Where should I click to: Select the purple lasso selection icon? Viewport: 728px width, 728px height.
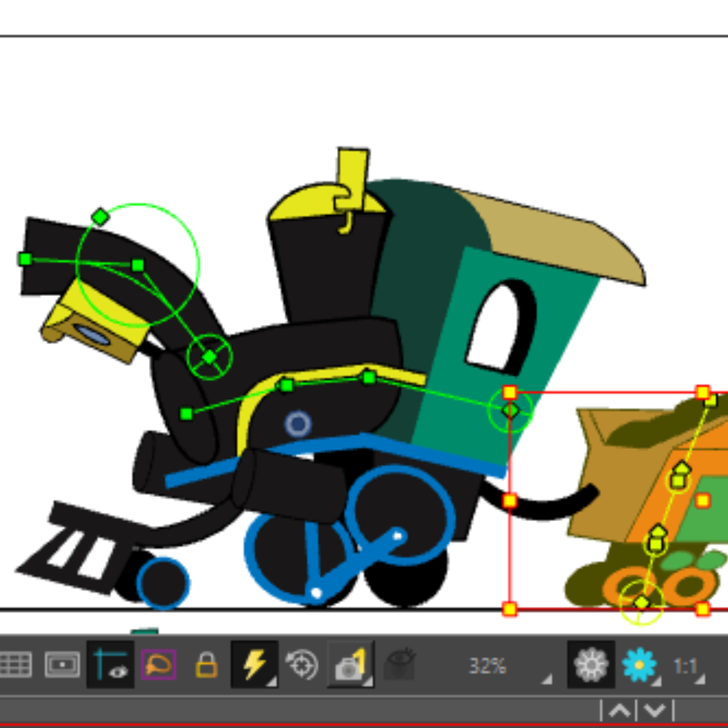pyautogui.click(x=158, y=665)
